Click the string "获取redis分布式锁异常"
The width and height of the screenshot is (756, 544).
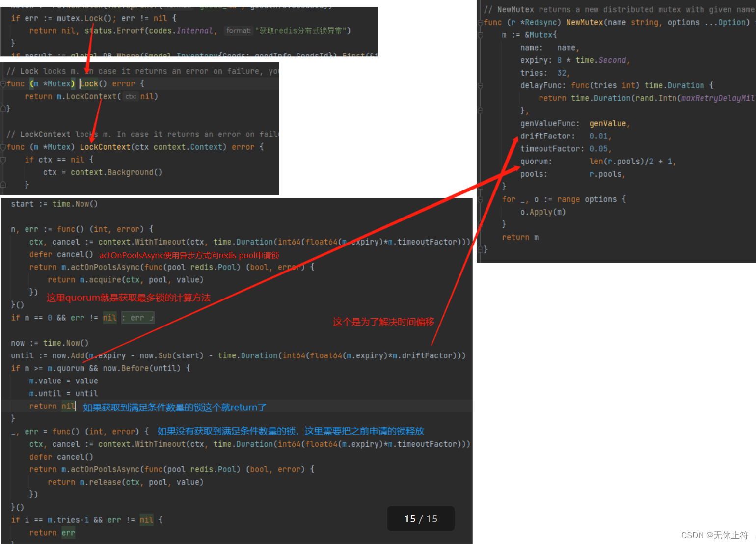coord(301,31)
